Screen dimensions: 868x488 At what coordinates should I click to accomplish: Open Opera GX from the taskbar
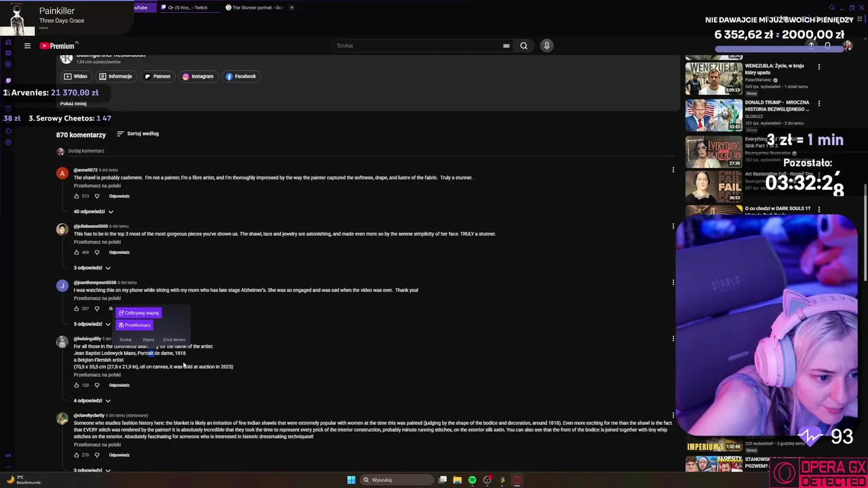click(x=517, y=480)
